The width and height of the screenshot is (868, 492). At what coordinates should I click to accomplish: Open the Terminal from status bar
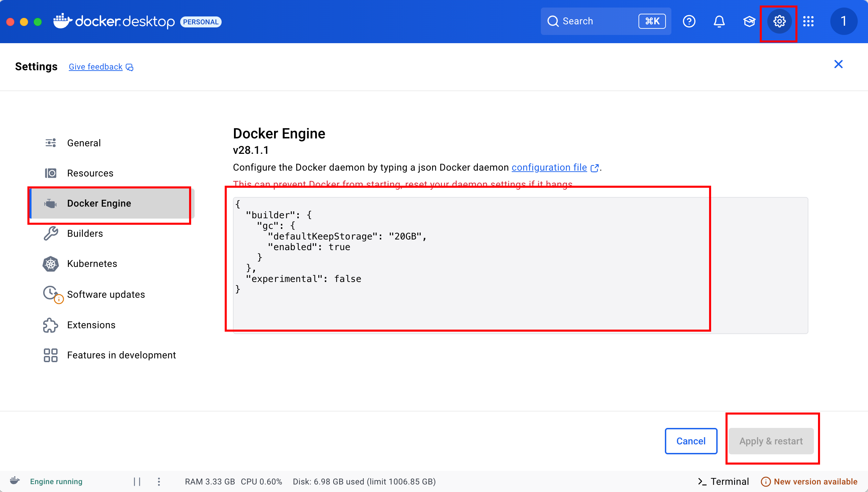723,482
